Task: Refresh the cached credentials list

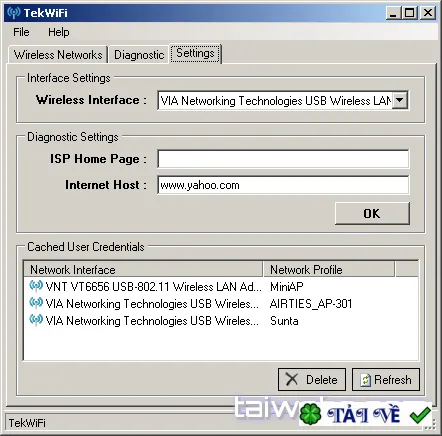Action: (x=386, y=379)
